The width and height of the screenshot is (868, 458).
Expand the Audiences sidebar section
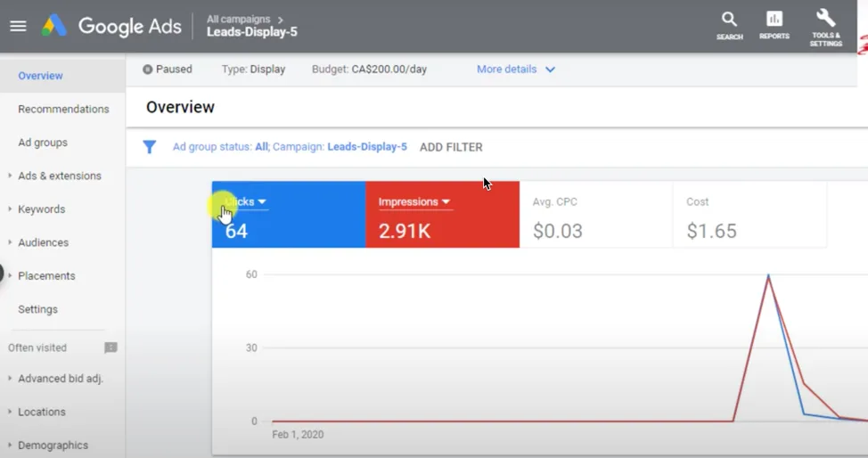click(x=43, y=242)
